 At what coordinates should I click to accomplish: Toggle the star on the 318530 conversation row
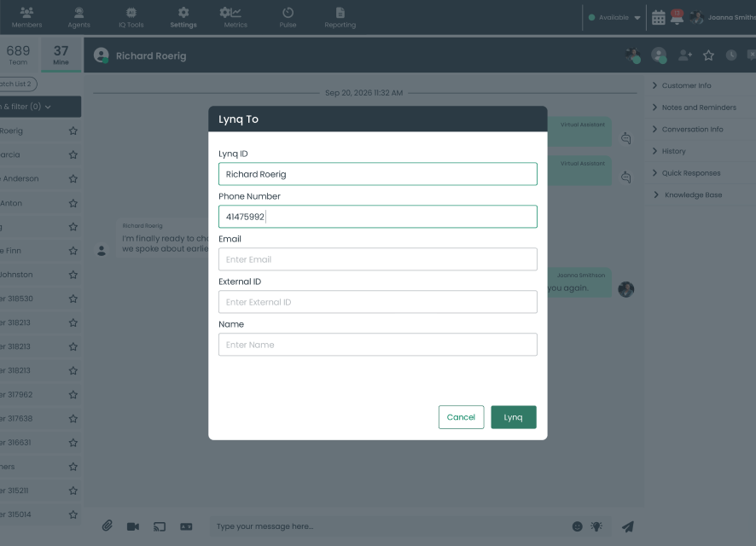73,299
